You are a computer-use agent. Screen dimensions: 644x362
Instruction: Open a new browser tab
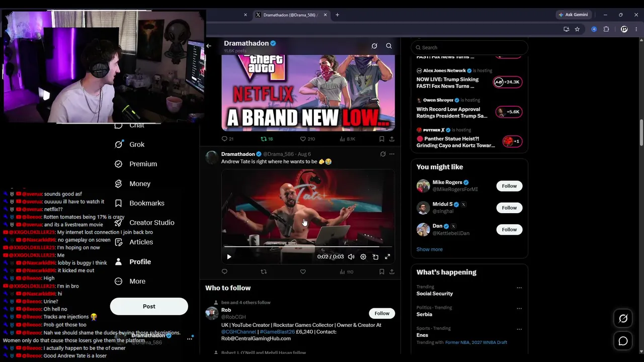click(337, 15)
